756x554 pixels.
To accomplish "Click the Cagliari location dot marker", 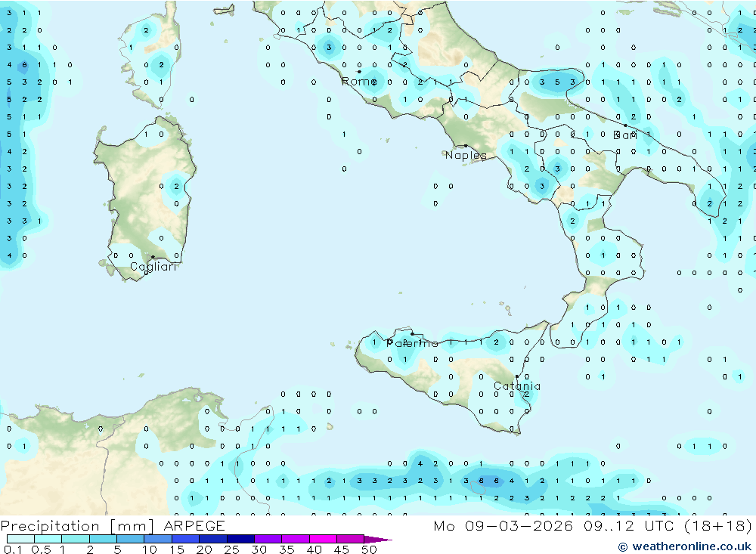I will click(x=153, y=257).
